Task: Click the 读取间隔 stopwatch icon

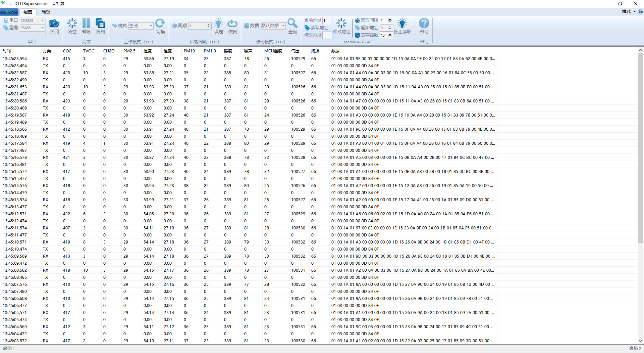Action: point(357,20)
